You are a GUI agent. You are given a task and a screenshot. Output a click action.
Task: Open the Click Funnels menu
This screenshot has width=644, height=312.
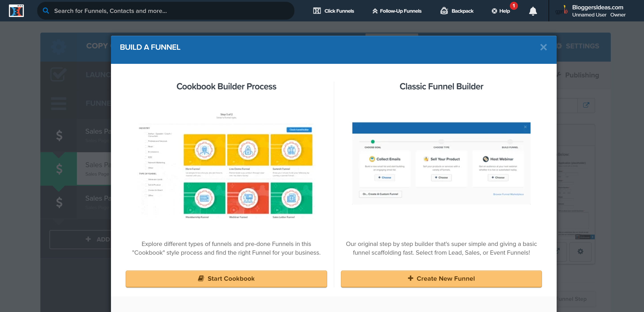(334, 11)
